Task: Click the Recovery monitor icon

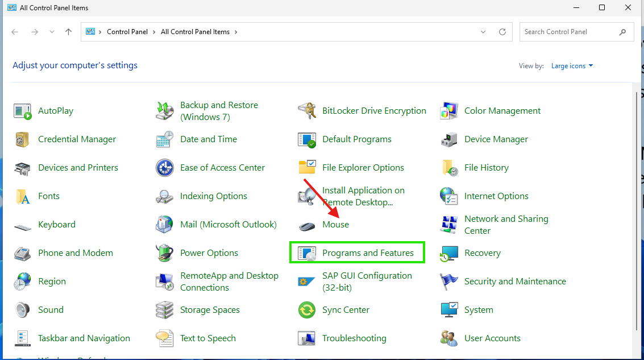Action: 449,254
